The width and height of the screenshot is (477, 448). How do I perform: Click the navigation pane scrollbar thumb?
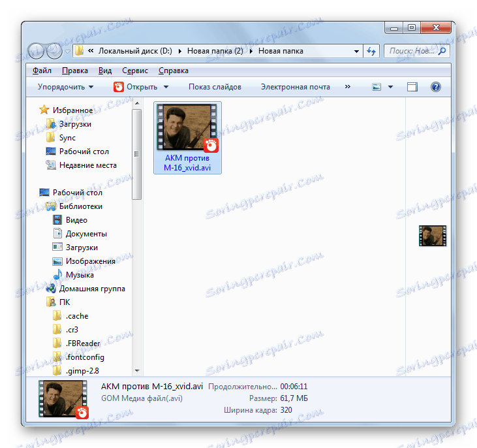[137, 154]
